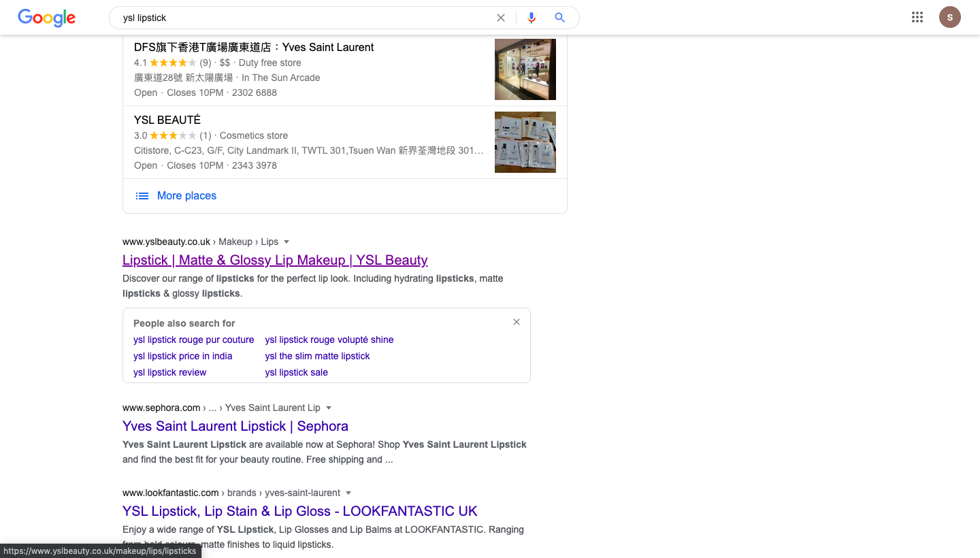Screen dimensions: 980x558
Task: Open Lipstick Matte & Glossy YSL Beauty result
Action: coord(275,260)
